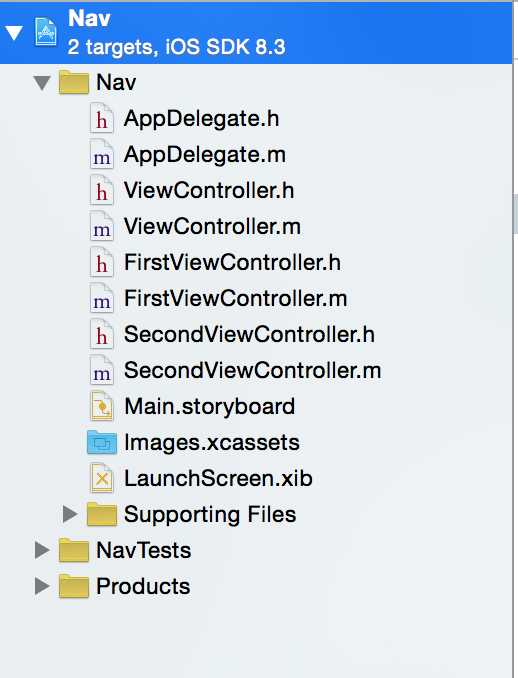The image size is (518, 678).
Task: Select the NavTests group label
Action: pos(144,550)
